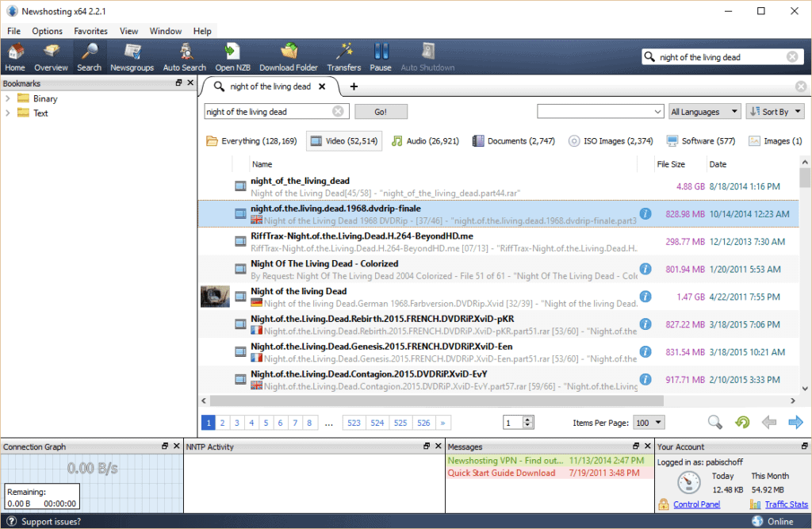Undock the Messages panel
The width and height of the screenshot is (812, 529).
636,446
